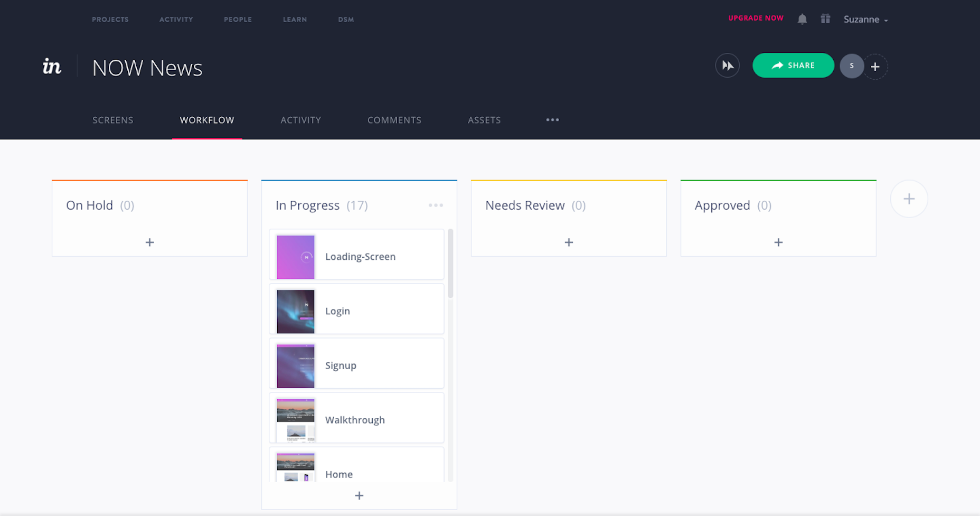Open the project tabs more options dots
The height and width of the screenshot is (516, 980).
552,120
